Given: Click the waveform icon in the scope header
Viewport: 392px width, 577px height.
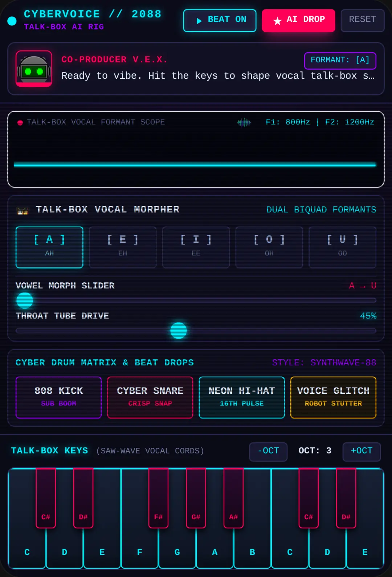Looking at the screenshot, I should click(244, 123).
